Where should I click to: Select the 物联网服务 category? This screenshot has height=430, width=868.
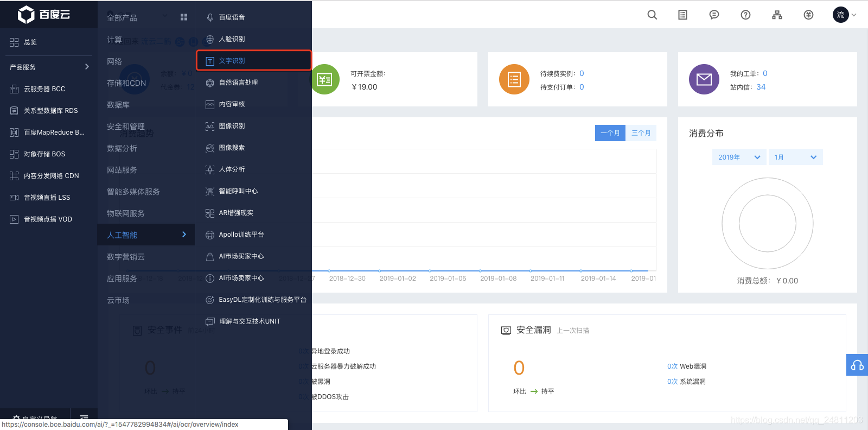click(x=146, y=213)
